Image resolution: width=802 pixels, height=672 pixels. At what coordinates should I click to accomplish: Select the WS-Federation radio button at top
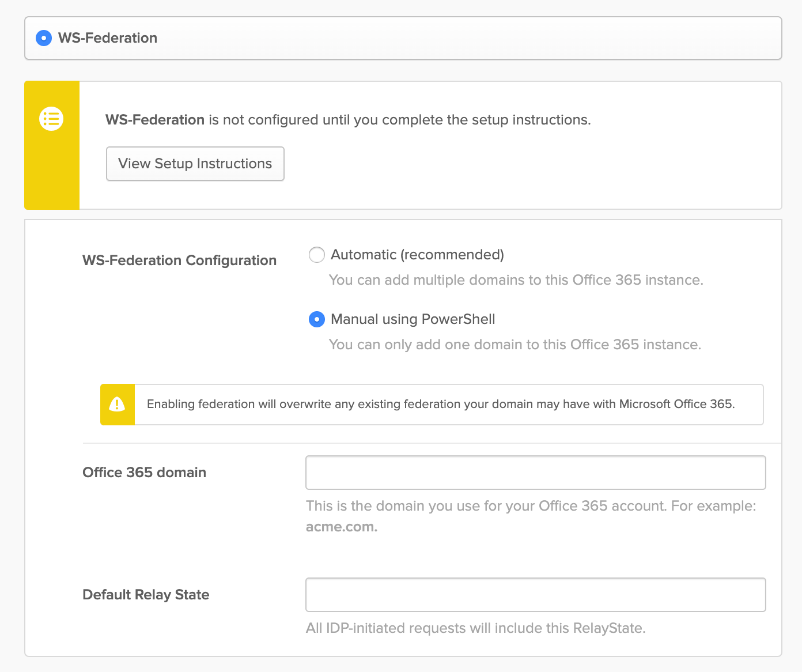click(44, 38)
